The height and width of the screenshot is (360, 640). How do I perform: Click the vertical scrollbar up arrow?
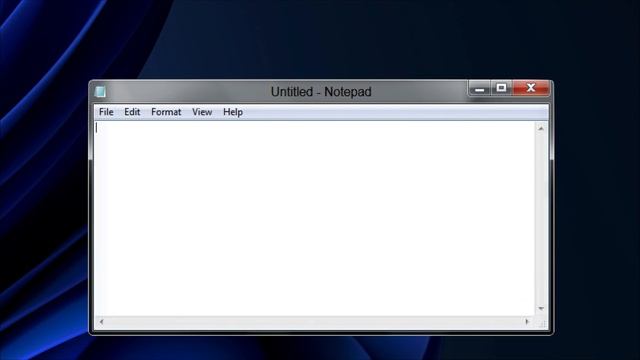point(541,129)
